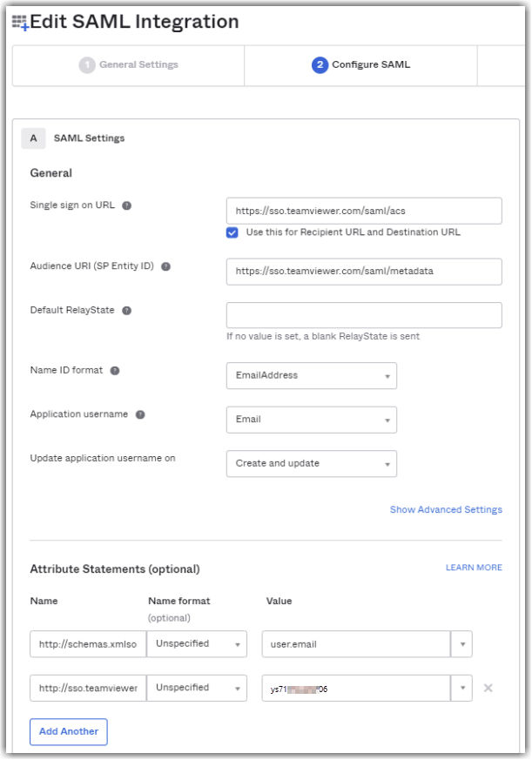This screenshot has height=760, width=532.
Task: Click help icon beside Audience URI (SP Entity ID)
Action: click(166, 266)
